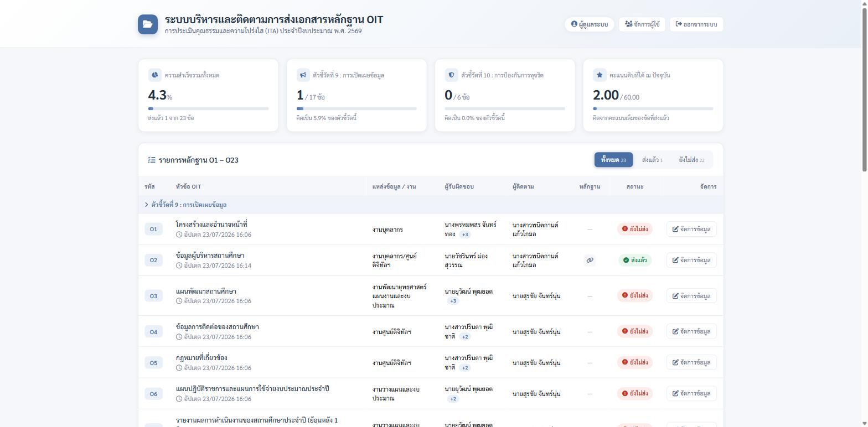Click the pie chart icon for overall success card

(x=154, y=75)
